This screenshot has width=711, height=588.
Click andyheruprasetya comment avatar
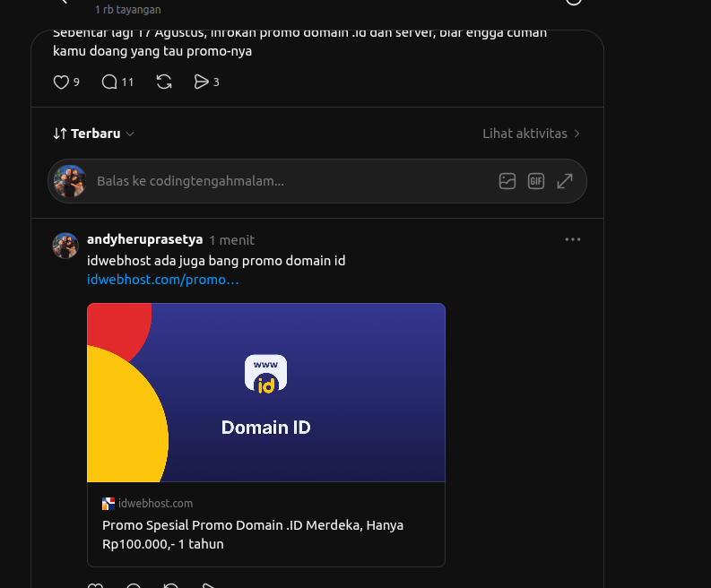[x=65, y=246]
